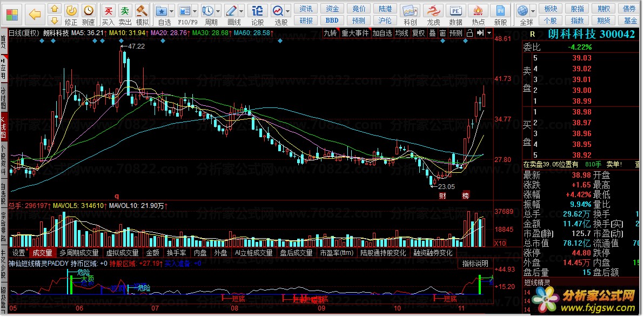
Task: Open the chart toolbar dropdown arrow
Action: [x=489, y=33]
